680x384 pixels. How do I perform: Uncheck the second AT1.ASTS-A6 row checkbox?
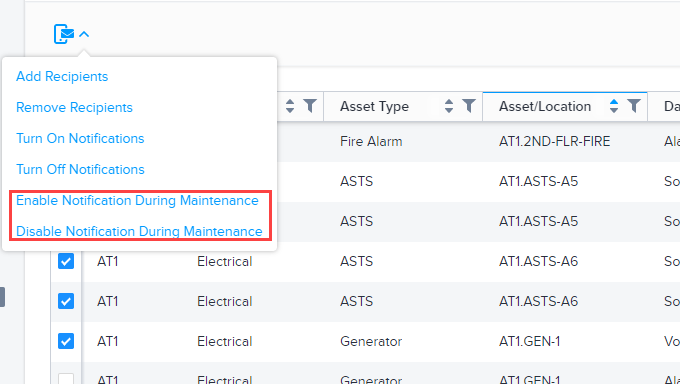[66, 301]
